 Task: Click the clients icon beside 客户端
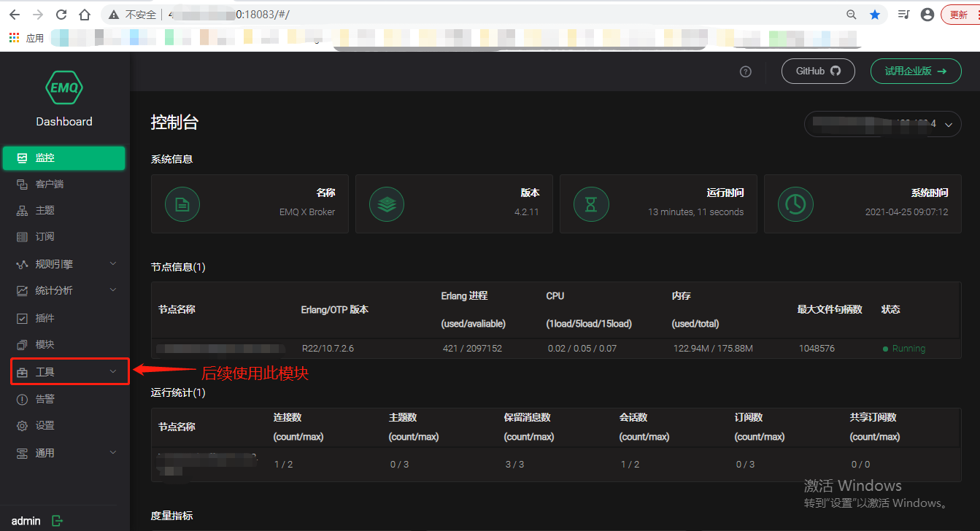22,184
